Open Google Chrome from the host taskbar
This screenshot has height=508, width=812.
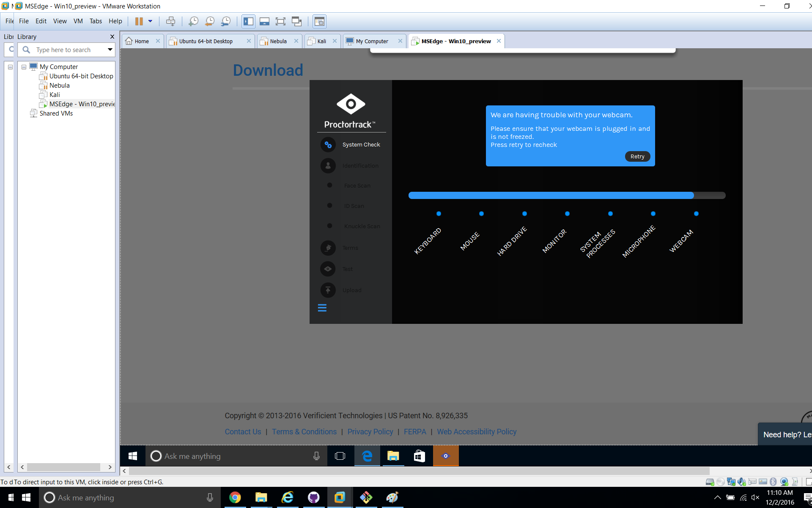point(235,497)
